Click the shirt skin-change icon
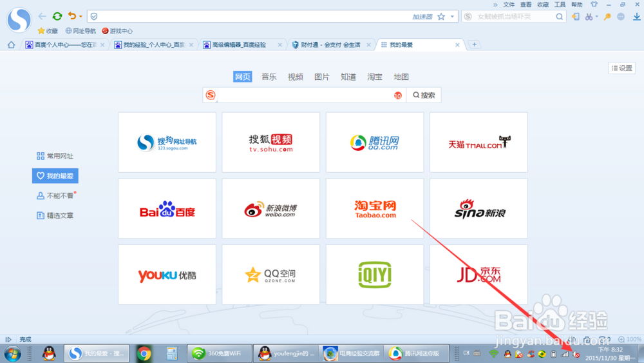The image size is (644, 363). (x=594, y=5)
